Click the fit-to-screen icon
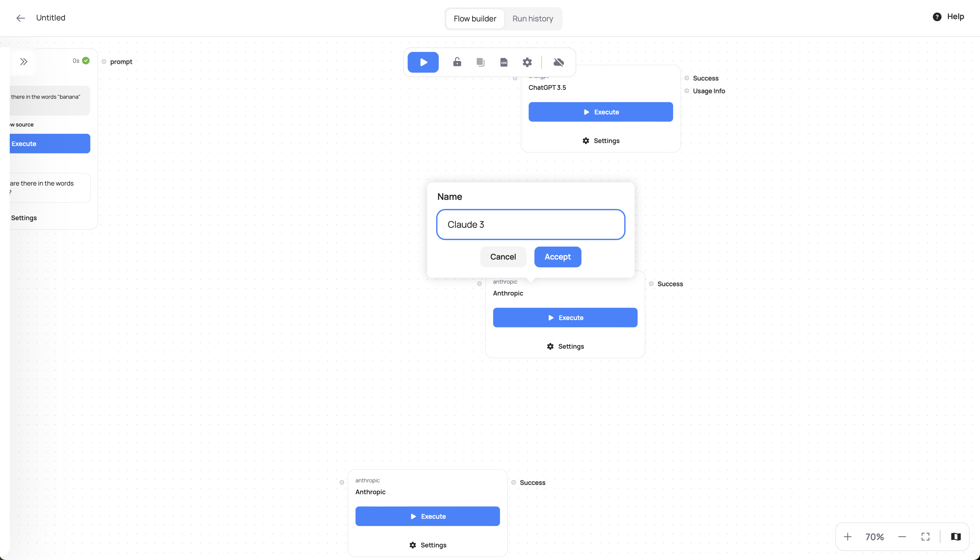Image resolution: width=980 pixels, height=560 pixels. [x=926, y=537]
